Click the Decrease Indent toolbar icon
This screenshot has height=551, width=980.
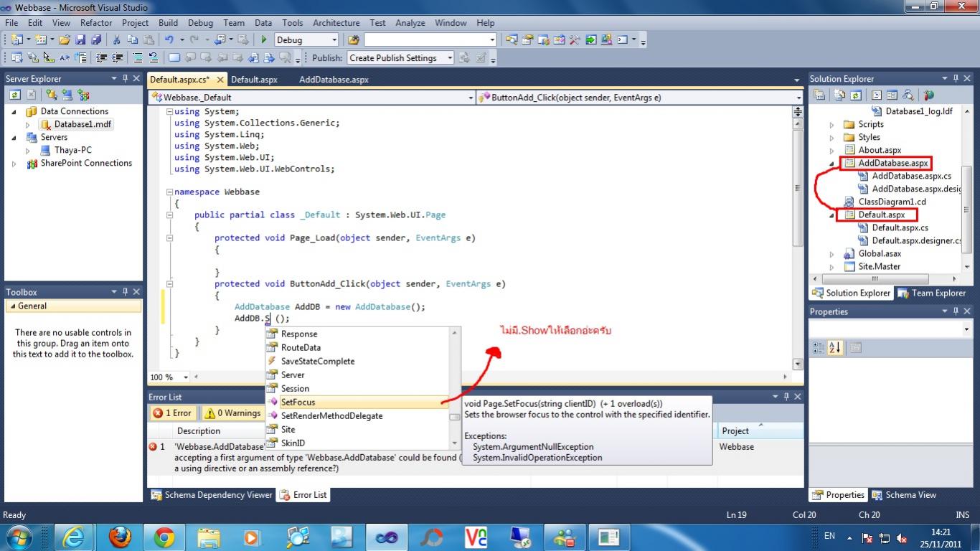click(x=102, y=58)
